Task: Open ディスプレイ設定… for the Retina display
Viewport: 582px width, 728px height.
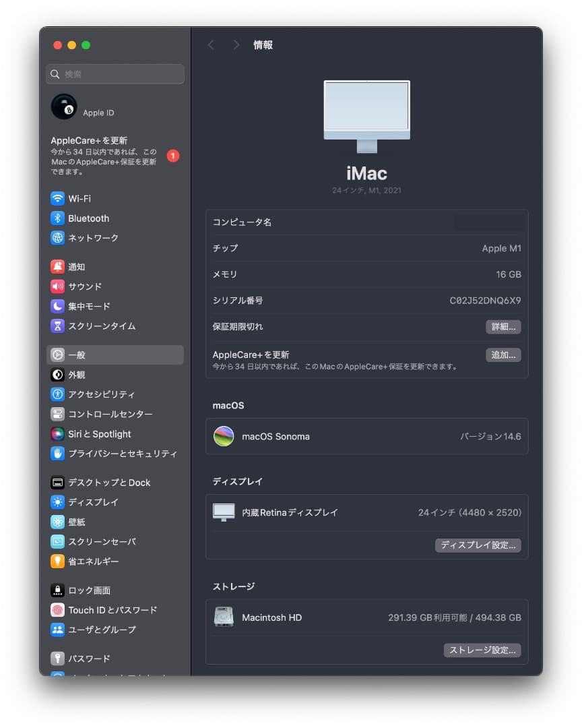Action: [x=478, y=545]
